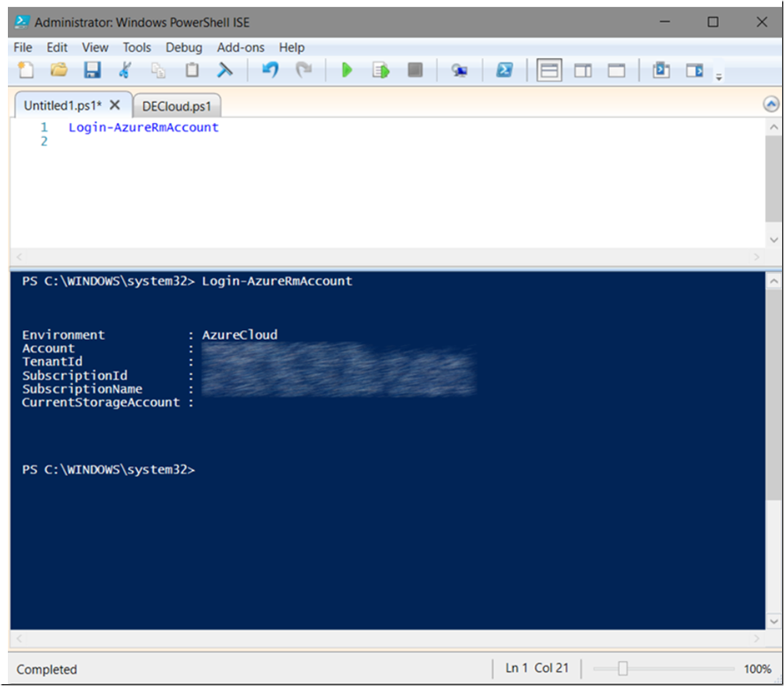Save the script with floppy icon
This screenshot has height=686, width=784.
pyautogui.click(x=92, y=70)
